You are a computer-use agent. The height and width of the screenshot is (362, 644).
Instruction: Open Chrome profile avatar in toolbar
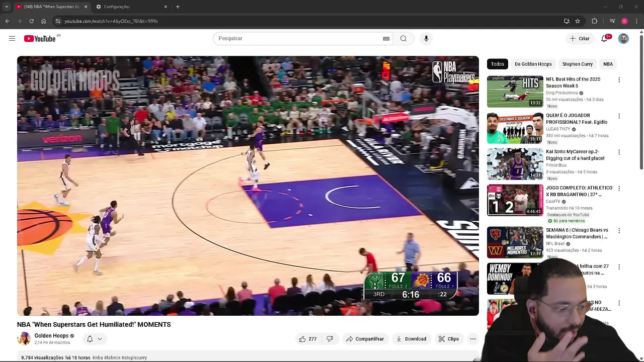coord(624,21)
